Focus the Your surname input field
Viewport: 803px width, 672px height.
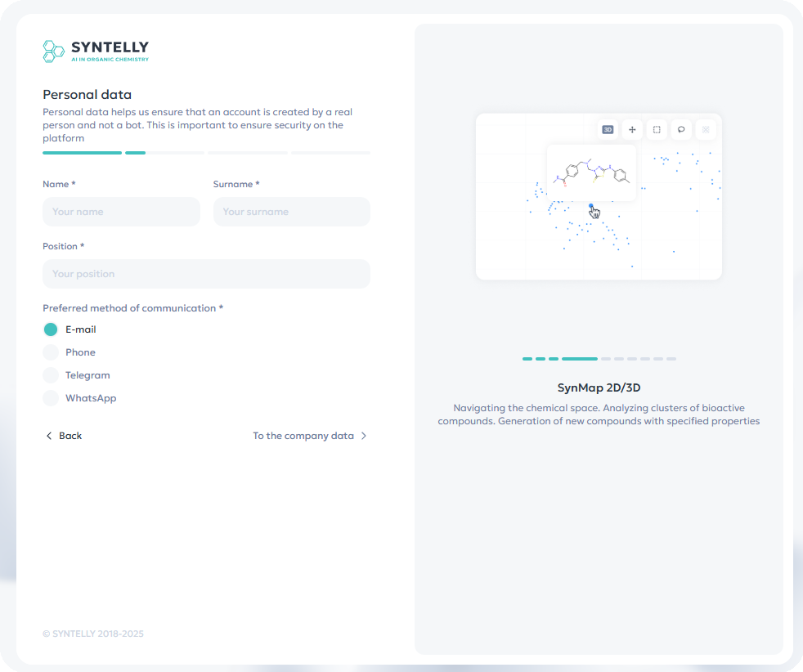pos(291,211)
